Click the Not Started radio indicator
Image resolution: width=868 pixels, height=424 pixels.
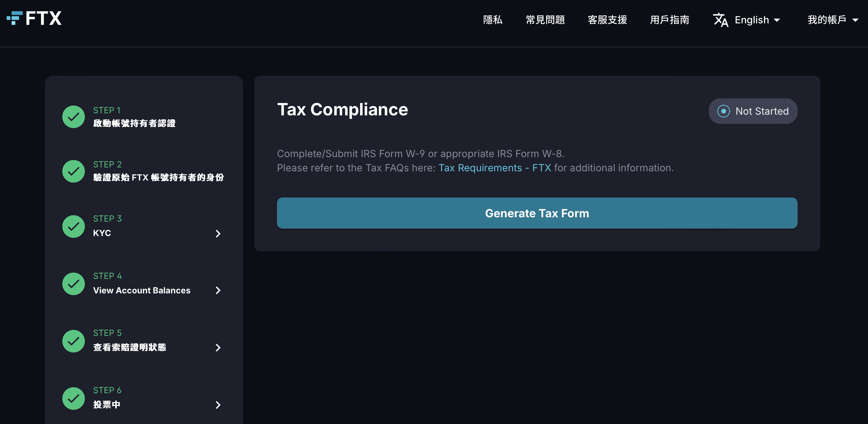(x=723, y=111)
